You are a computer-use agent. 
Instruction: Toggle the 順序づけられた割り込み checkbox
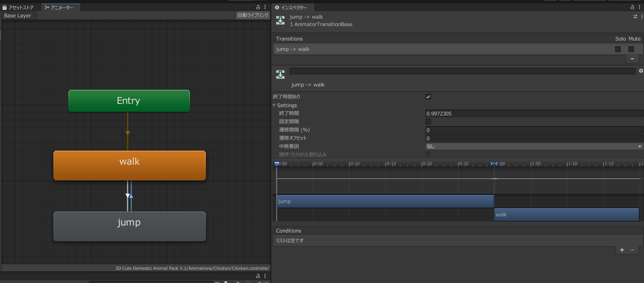[428, 155]
